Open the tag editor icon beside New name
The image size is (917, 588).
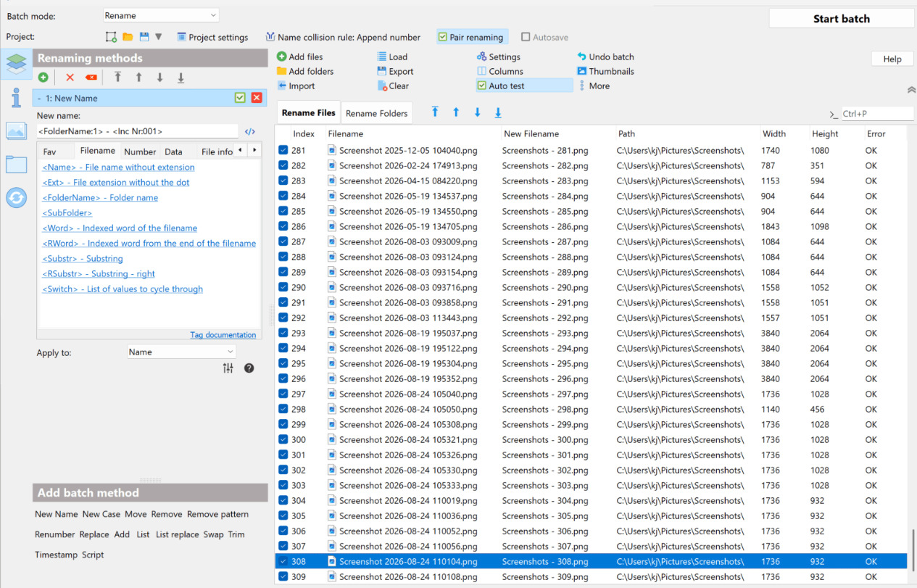tap(250, 131)
